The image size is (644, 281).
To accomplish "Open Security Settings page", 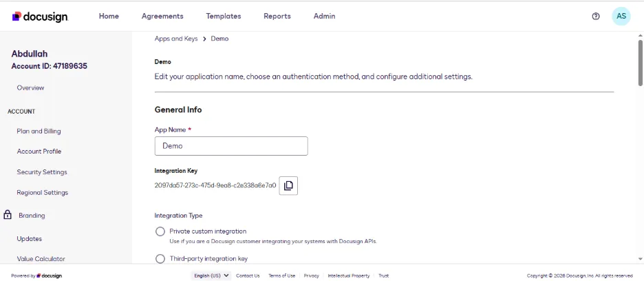I will point(42,172).
